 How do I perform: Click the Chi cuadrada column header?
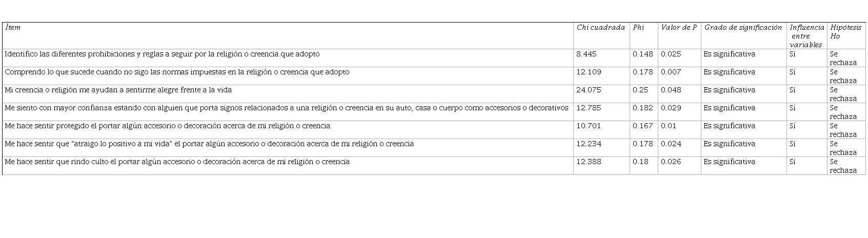(600, 28)
